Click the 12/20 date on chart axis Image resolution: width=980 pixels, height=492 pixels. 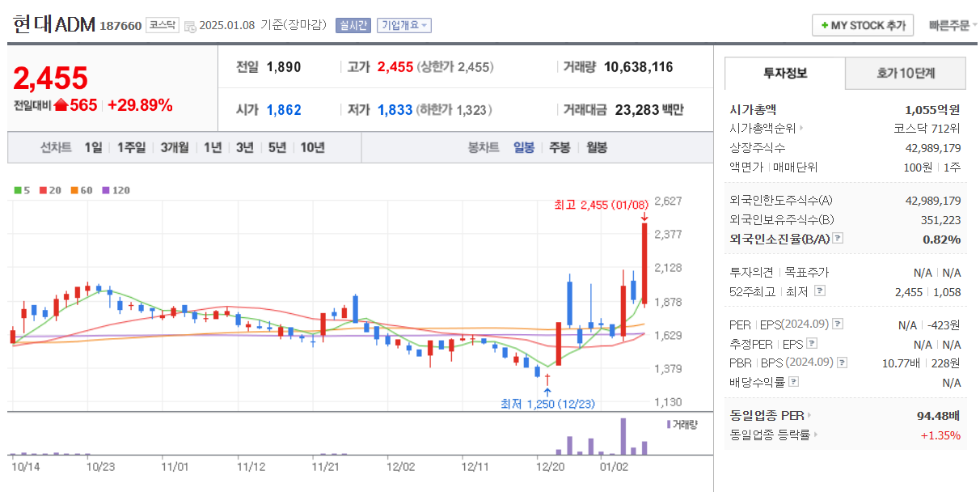549,467
